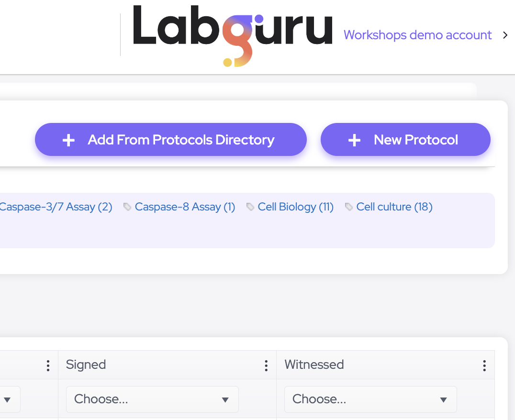Sort by the Witnessed column header
The image size is (515, 420).
[x=314, y=365]
